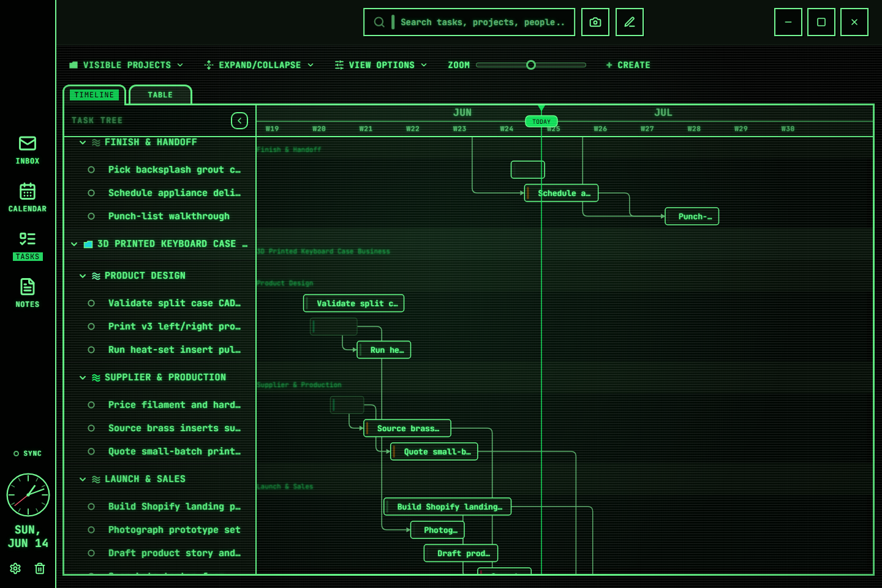Image resolution: width=882 pixels, height=588 pixels.
Task: Open the Calendar sidebar icon
Action: pyautogui.click(x=28, y=198)
